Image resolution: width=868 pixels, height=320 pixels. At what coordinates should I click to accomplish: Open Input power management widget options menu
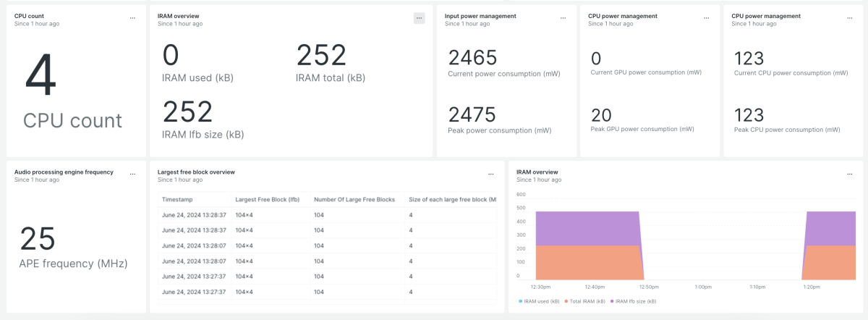[x=563, y=18]
